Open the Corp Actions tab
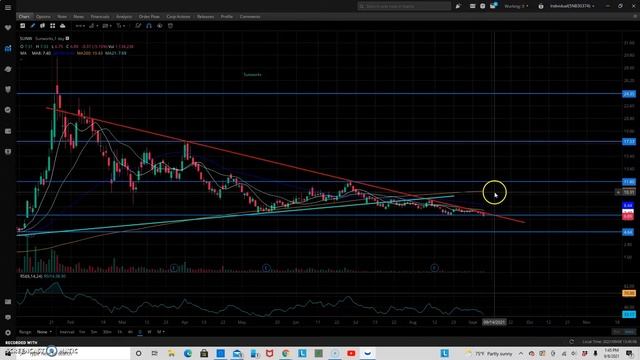 pyautogui.click(x=178, y=17)
